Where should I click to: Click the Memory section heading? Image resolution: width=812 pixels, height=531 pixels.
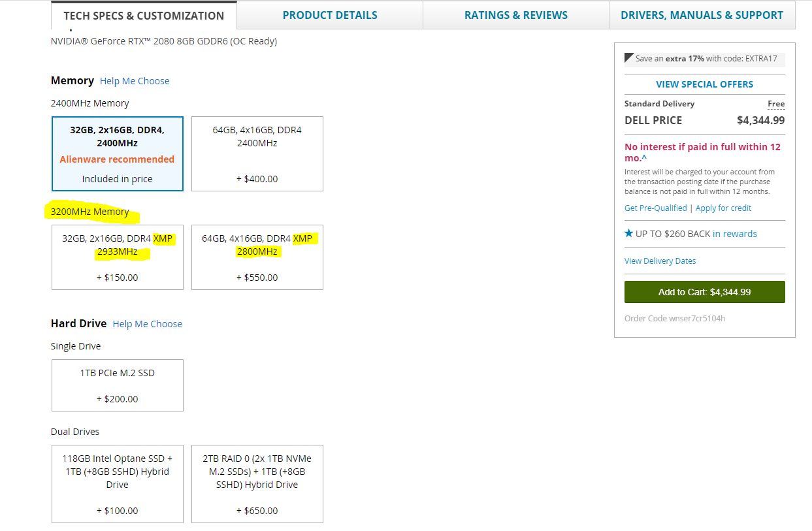click(73, 80)
